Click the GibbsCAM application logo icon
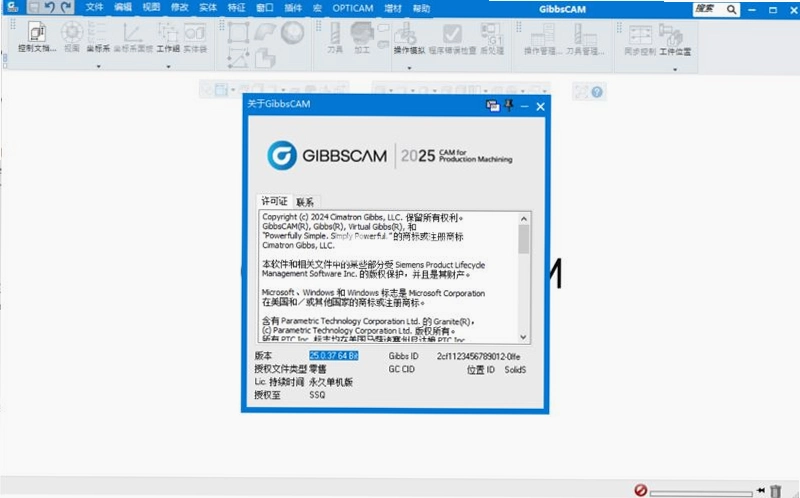Screen dimensions: 800x498 [x=12, y=7]
